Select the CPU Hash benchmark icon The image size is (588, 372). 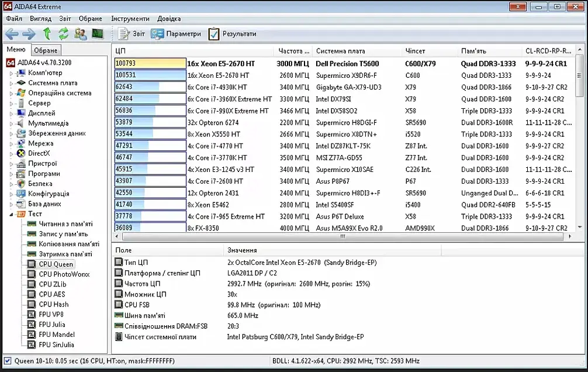(32, 304)
